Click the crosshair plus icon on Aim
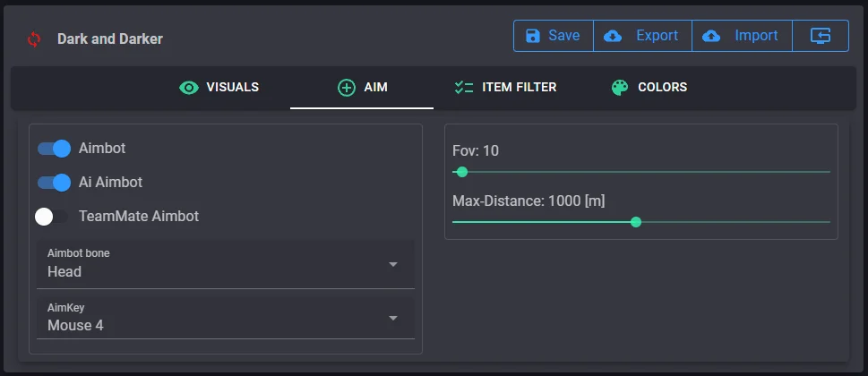The height and width of the screenshot is (376, 868). (x=346, y=88)
